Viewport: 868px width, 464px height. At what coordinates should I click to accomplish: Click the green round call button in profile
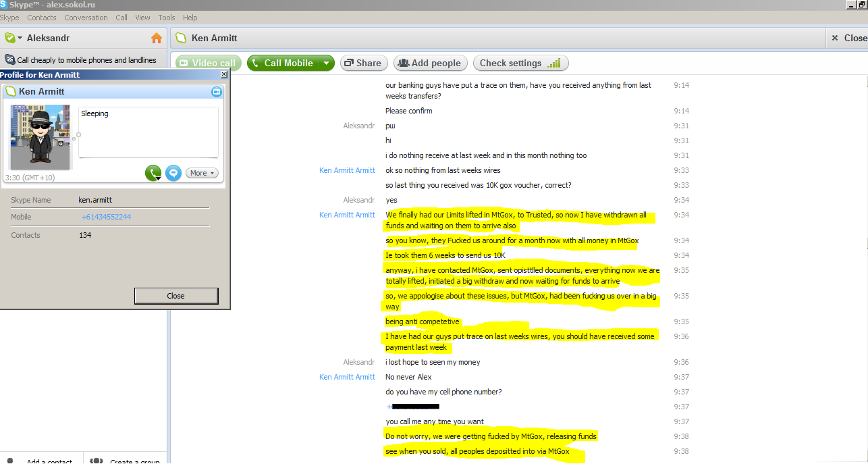pyautogui.click(x=153, y=174)
